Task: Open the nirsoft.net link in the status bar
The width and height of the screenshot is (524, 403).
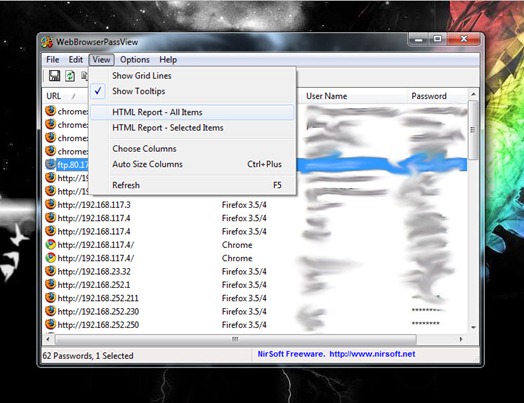Action: (x=372, y=354)
